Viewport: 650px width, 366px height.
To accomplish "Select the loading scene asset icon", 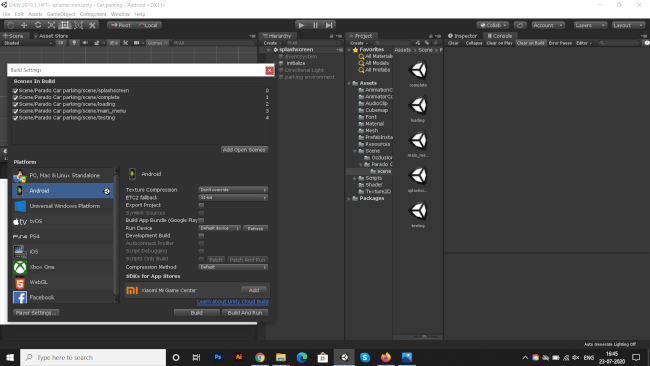I will (x=418, y=105).
